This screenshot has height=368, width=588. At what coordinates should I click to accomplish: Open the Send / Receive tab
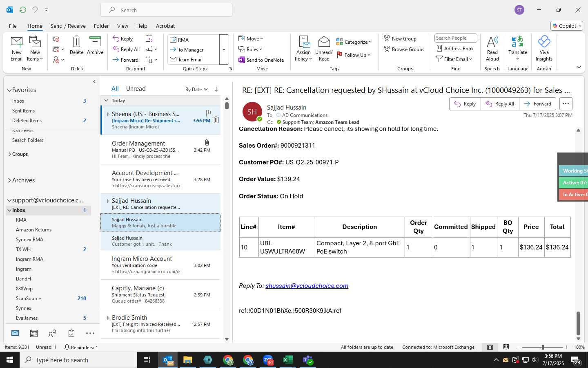68,26
